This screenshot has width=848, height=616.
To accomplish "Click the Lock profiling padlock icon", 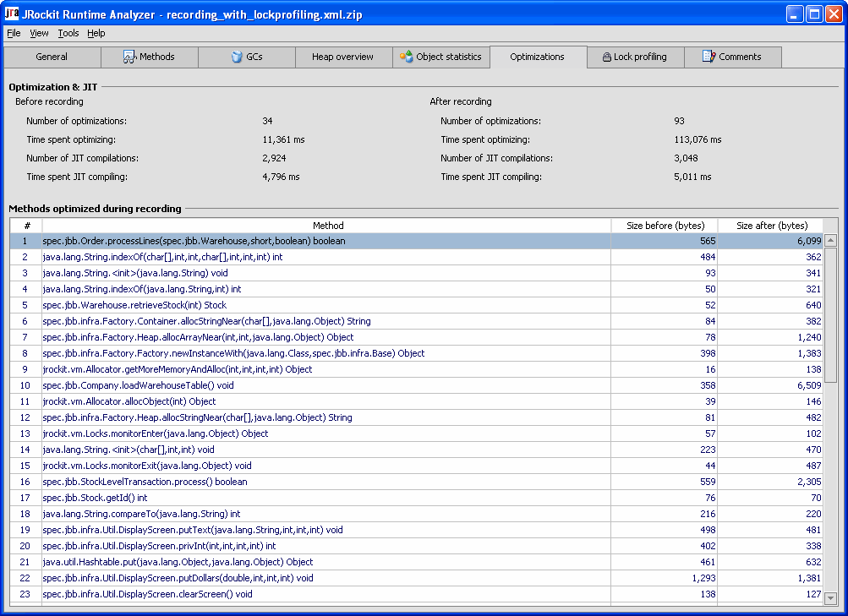I will tap(607, 57).
